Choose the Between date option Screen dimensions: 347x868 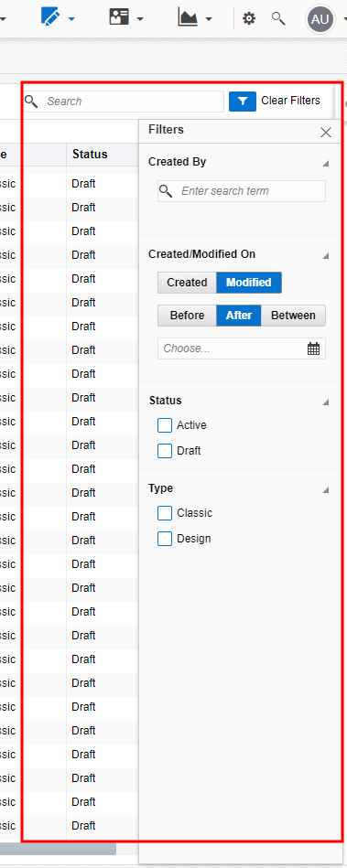pyautogui.click(x=293, y=316)
